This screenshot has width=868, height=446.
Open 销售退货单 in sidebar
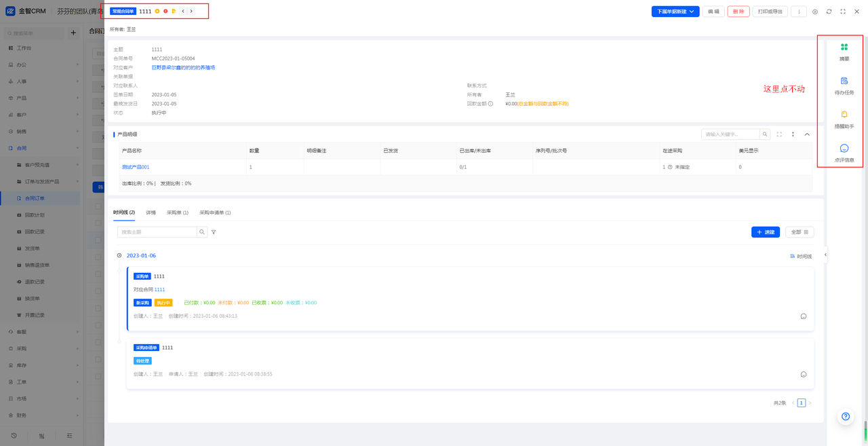37,265
